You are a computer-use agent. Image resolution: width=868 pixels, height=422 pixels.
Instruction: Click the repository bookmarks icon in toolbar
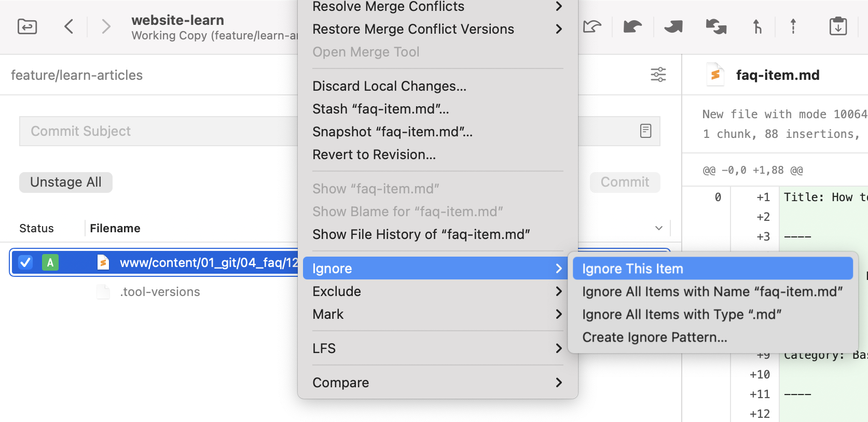(x=27, y=26)
